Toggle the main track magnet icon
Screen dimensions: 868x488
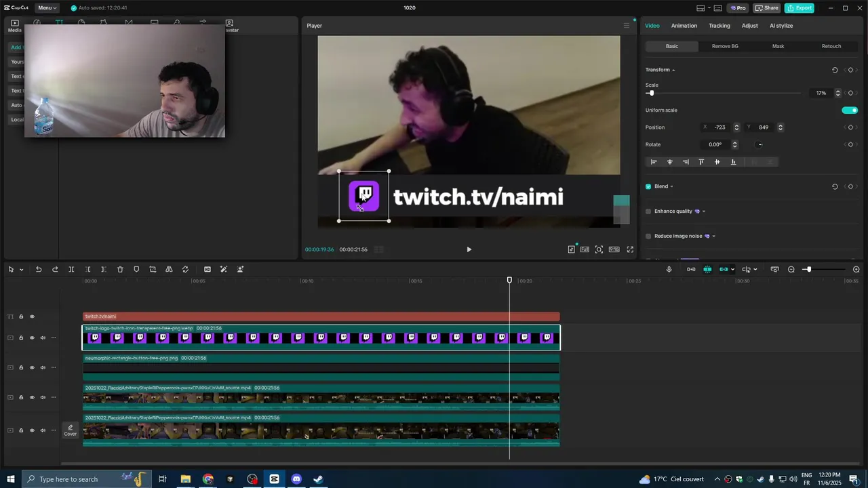point(691,269)
